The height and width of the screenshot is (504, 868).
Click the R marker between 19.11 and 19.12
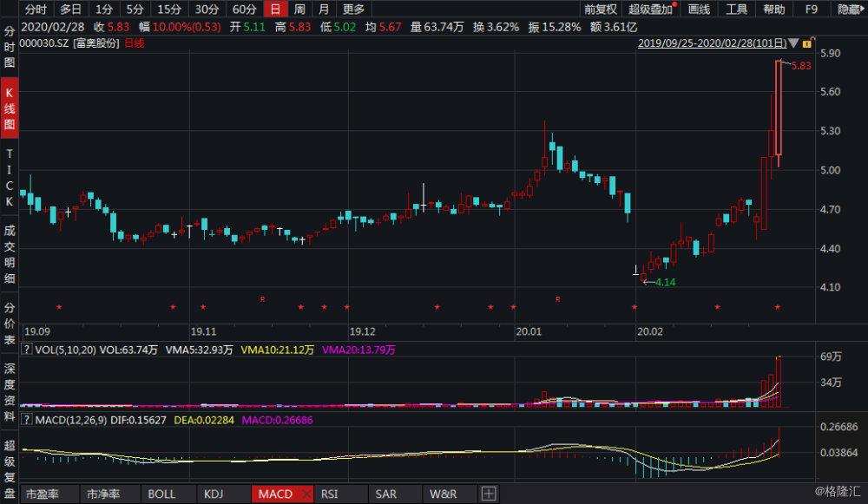[x=262, y=299]
